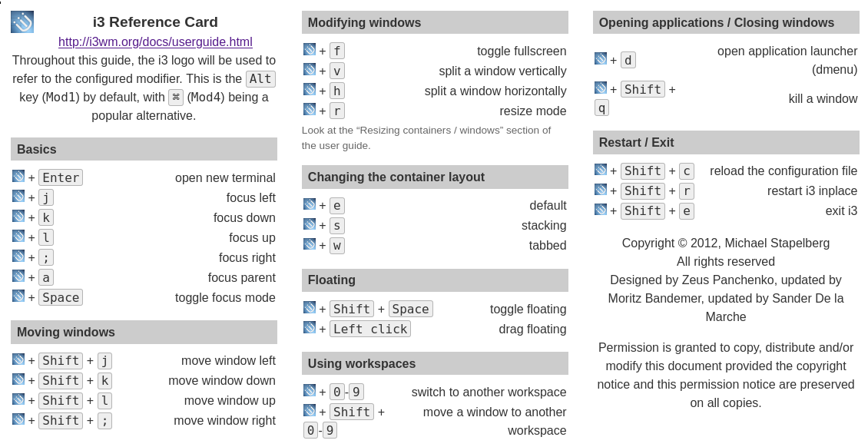868x447 pixels.
Task: Click the i3 icon beside Enter key
Action: [x=18, y=177]
